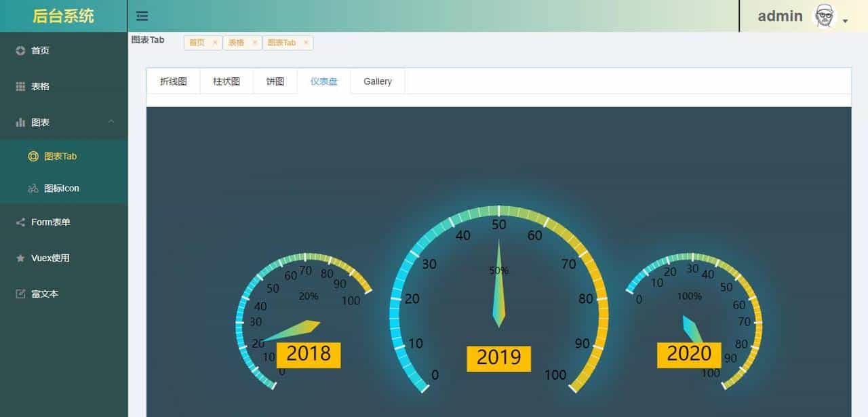Open the 表格 page via its breadcrumb tag
Viewport: 868px width, 417px height.
click(238, 42)
